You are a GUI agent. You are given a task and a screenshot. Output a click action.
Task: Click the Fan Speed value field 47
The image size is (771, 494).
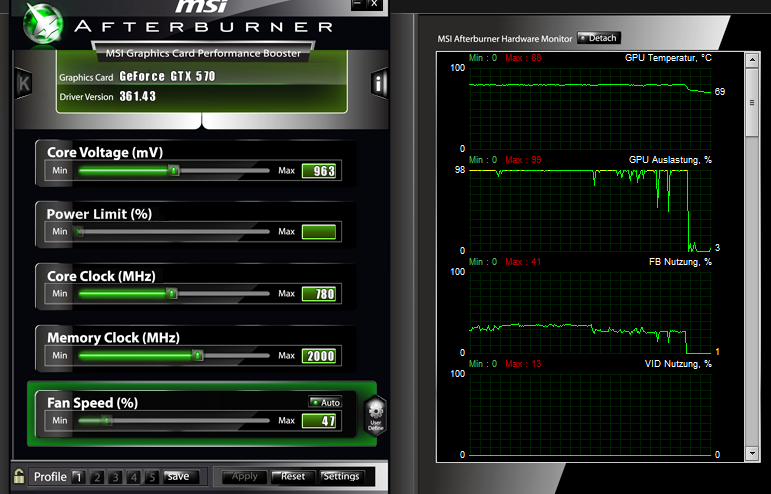pos(319,421)
